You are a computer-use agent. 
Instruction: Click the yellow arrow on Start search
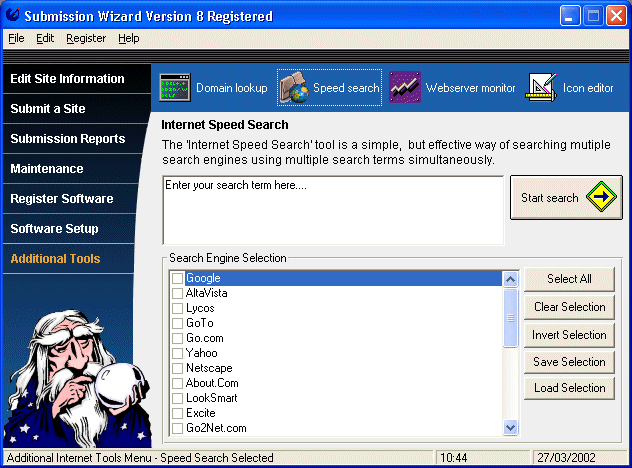[601, 197]
